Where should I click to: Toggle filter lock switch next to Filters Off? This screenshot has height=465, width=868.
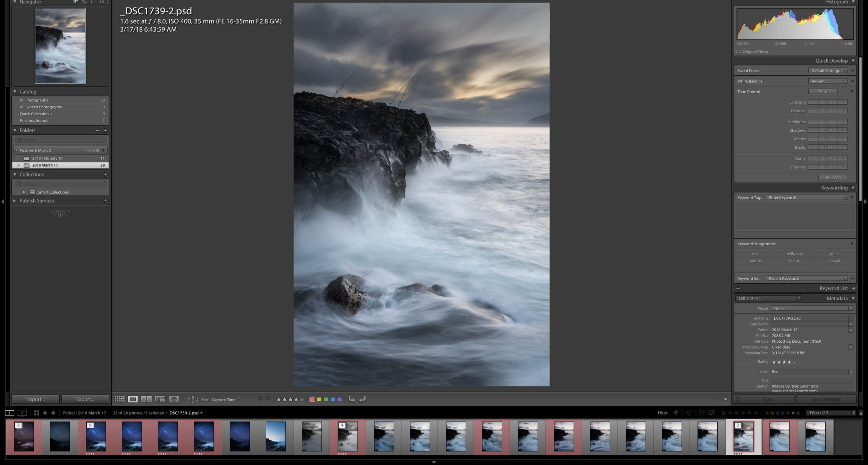point(861,413)
